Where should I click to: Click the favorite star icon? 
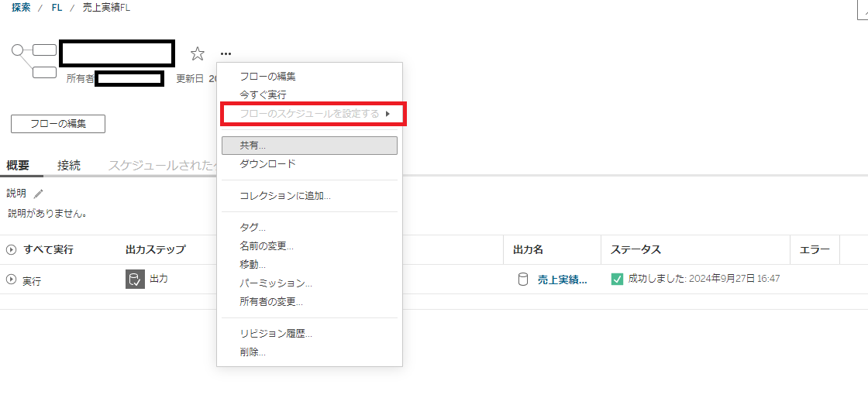pos(198,53)
